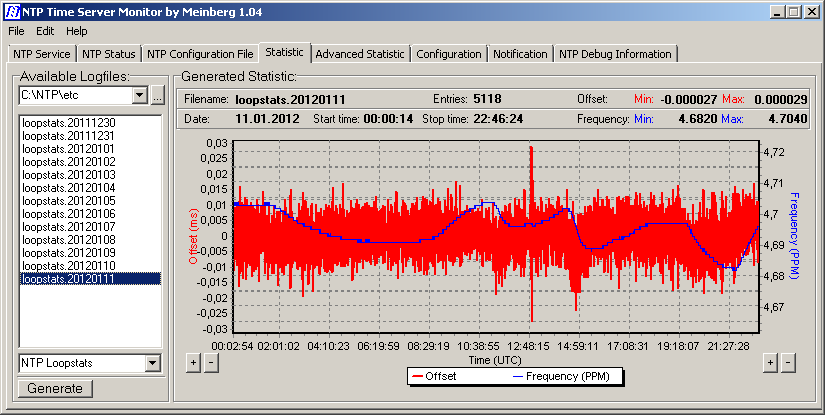This screenshot has width=825, height=415.
Task: Select logfile loopstats.20111230
Action: (90, 123)
